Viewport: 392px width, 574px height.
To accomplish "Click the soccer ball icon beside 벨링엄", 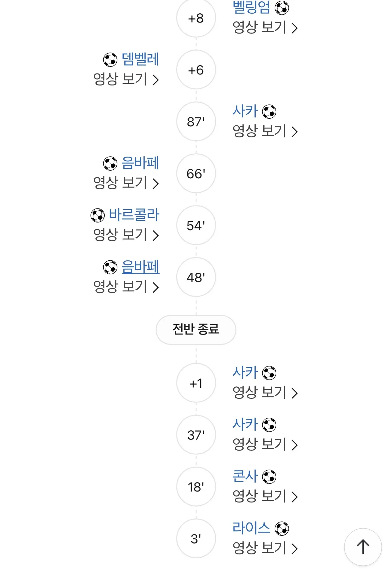I will coord(282,8).
